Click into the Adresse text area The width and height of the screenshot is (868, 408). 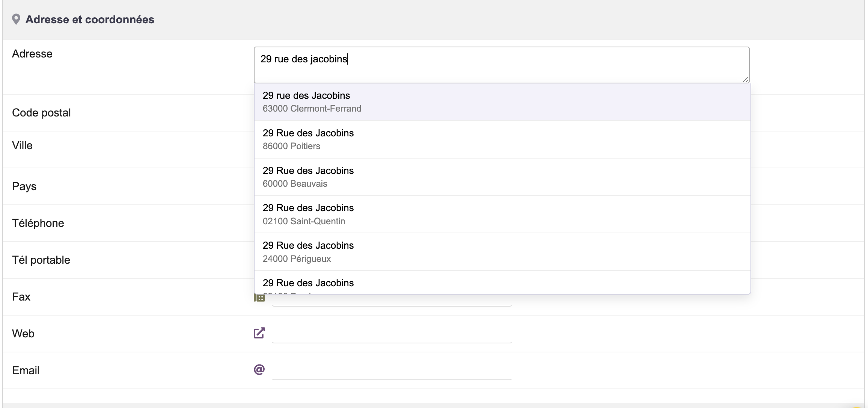502,65
